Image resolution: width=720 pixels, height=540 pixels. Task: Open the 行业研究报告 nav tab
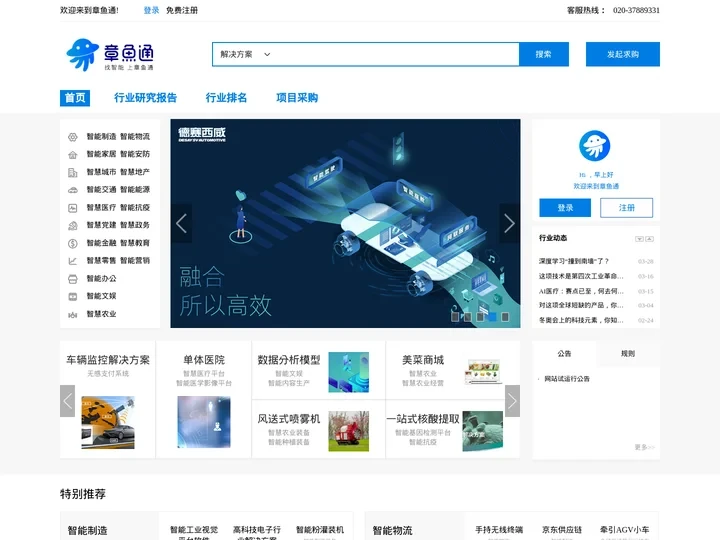click(x=145, y=98)
